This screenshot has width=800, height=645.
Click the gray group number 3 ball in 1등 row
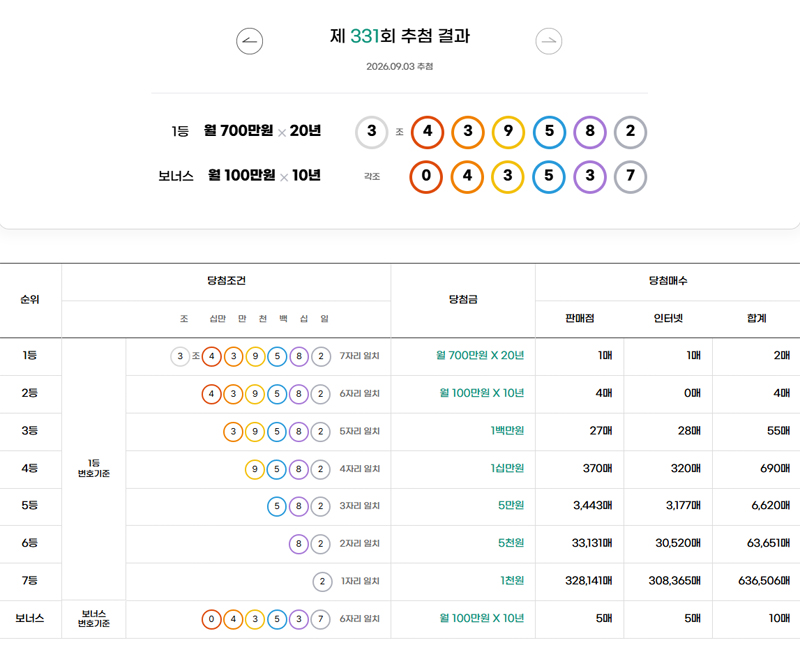371,132
